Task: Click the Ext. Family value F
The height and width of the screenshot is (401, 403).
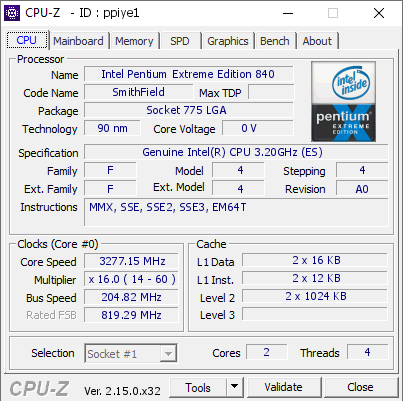Action: point(110,189)
